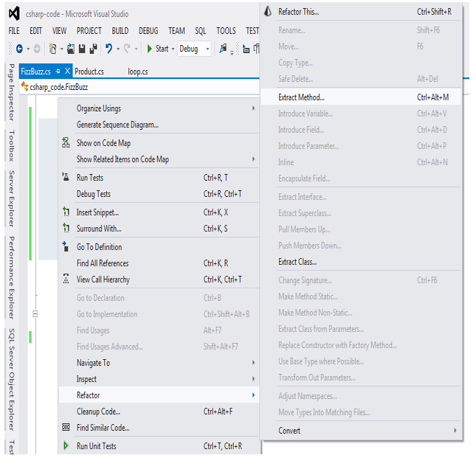Image resolution: width=476 pixels, height=458 pixels.
Task: Collapse the code region outlining toggle
Action: click(x=35, y=314)
